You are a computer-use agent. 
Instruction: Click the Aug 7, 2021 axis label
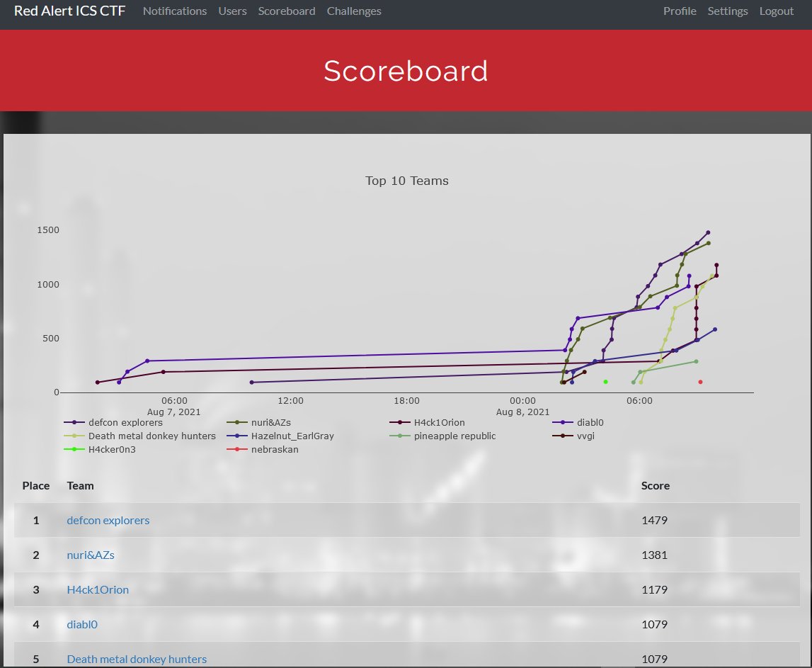(174, 412)
